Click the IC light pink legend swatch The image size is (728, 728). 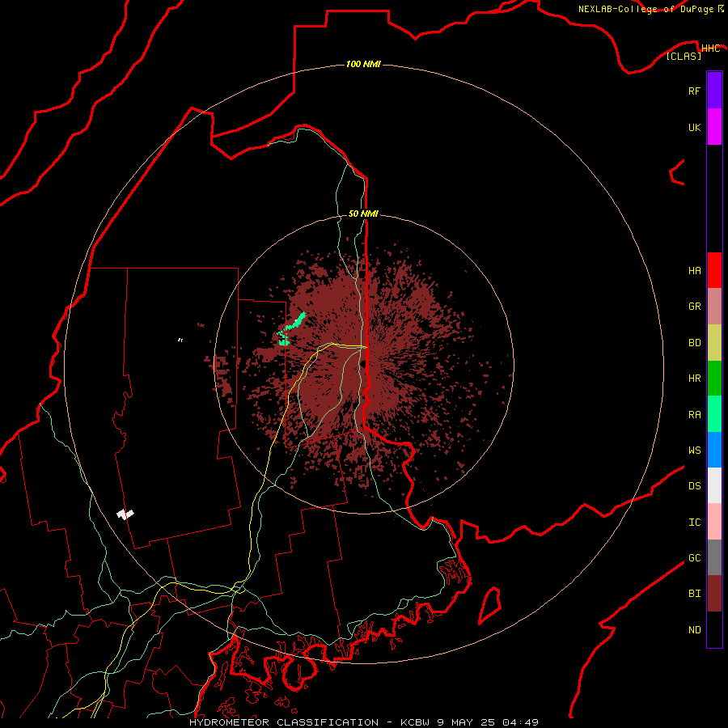point(714,522)
